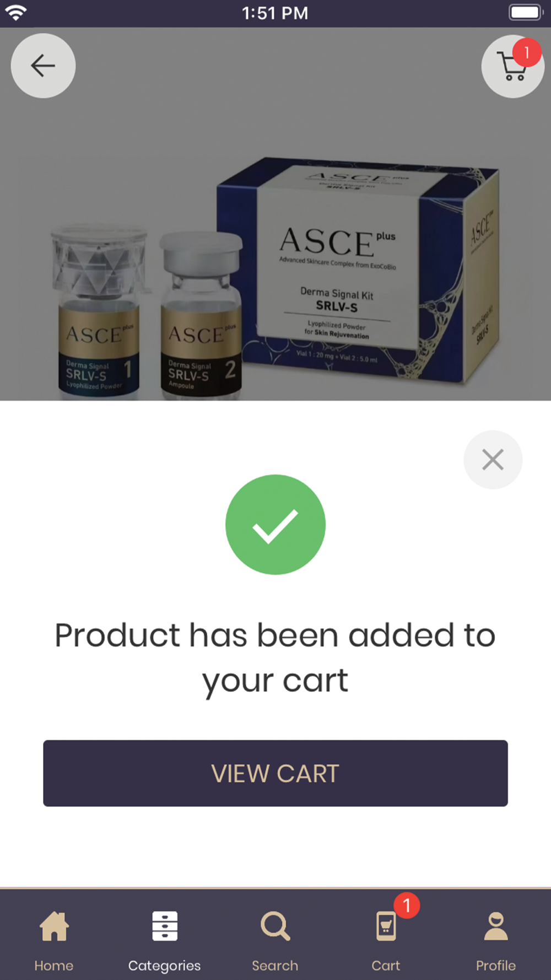Select the Profile person icon
551x980 pixels.
[496, 926]
